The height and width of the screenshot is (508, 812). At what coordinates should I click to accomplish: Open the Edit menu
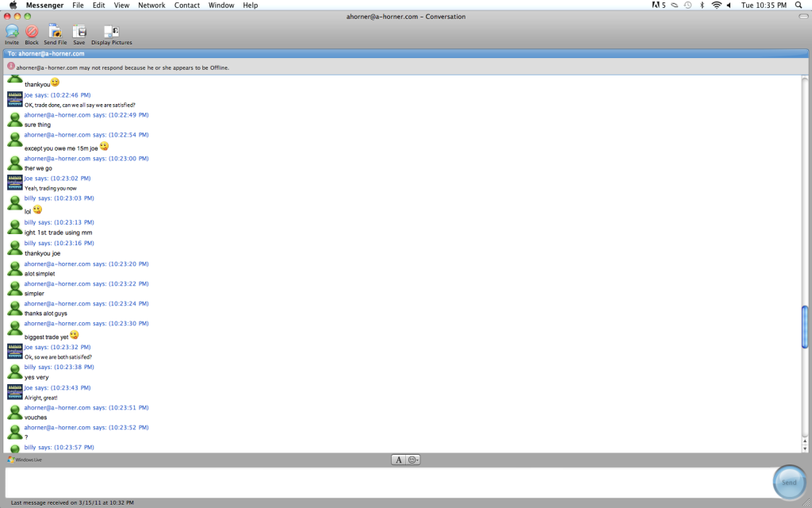point(98,6)
